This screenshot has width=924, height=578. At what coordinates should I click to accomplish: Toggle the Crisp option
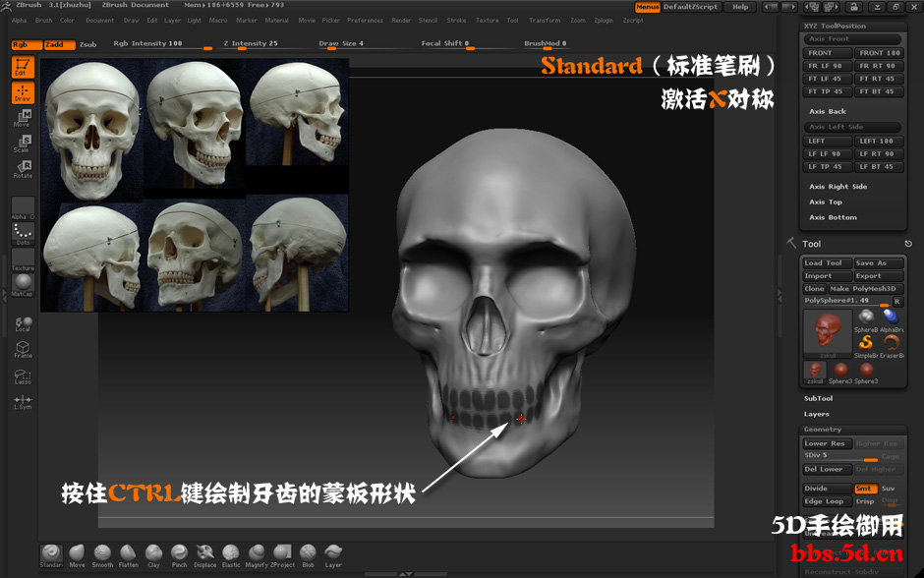[x=865, y=501]
